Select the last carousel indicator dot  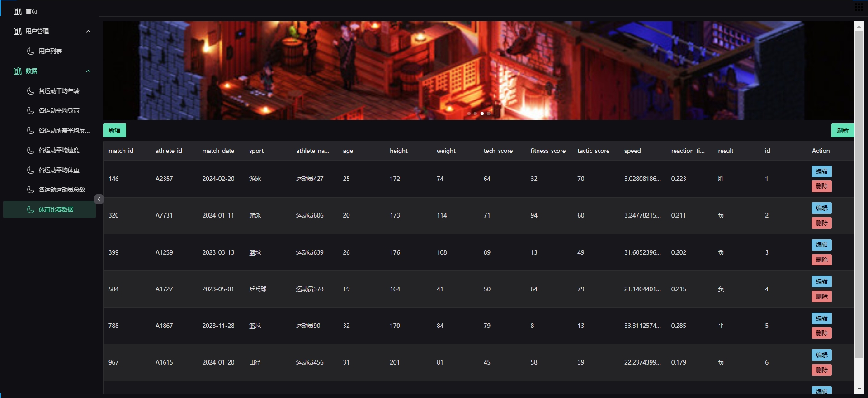pos(489,114)
